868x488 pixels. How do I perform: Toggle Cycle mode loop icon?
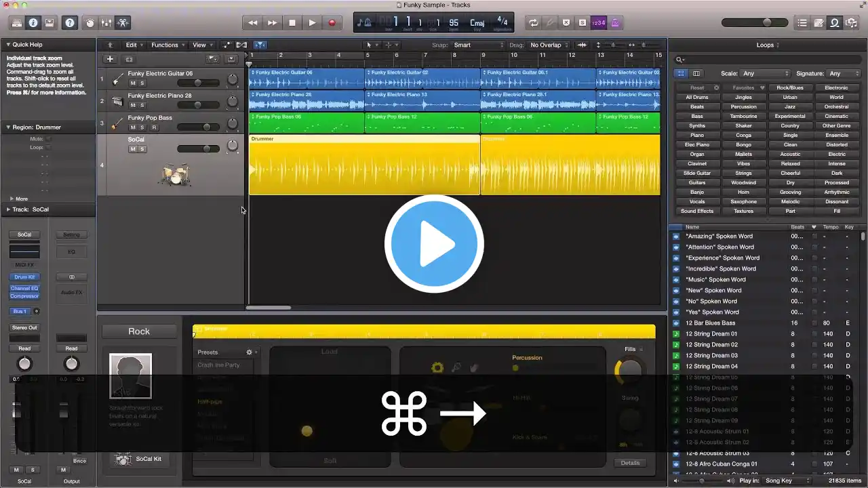tap(534, 22)
